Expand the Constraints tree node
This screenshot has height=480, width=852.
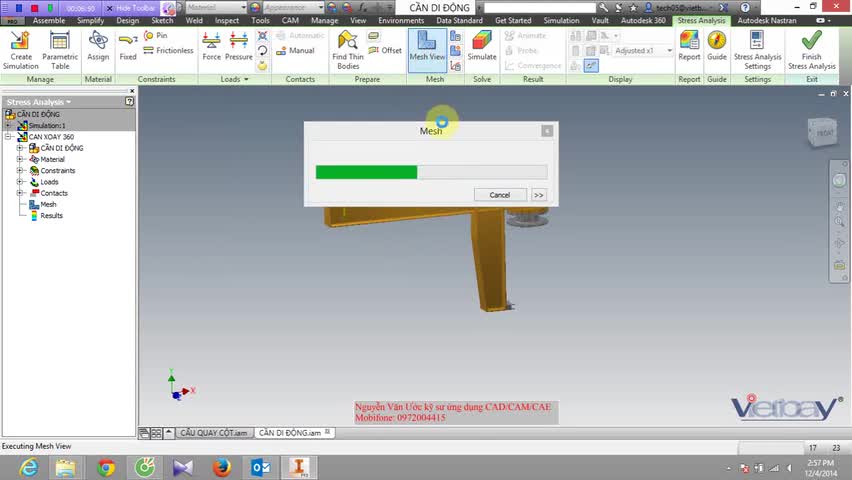tap(20, 171)
